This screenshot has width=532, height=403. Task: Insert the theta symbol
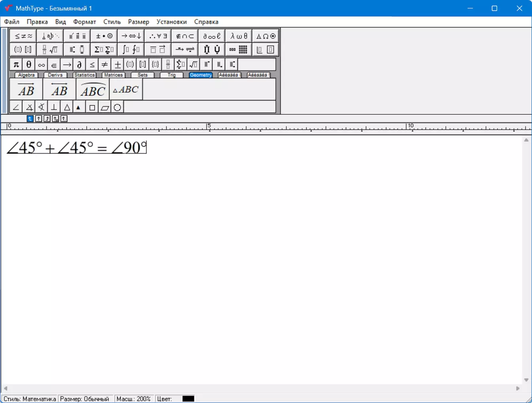click(x=29, y=64)
